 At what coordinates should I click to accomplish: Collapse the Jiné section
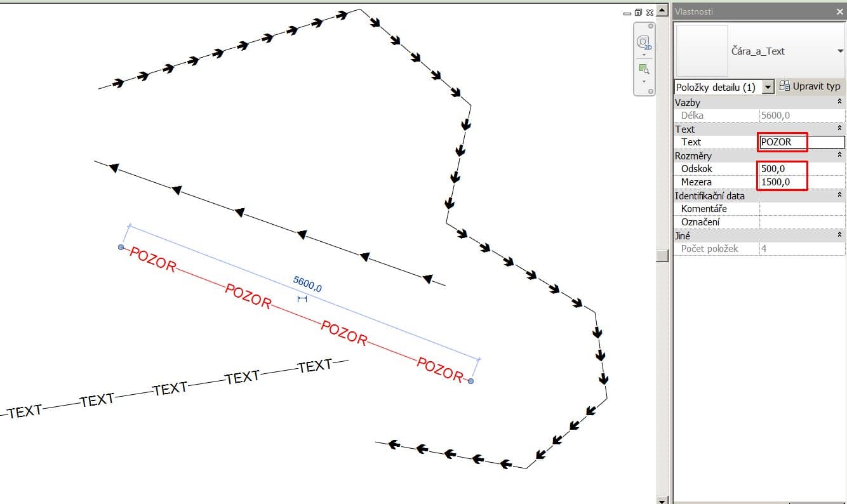[839, 235]
